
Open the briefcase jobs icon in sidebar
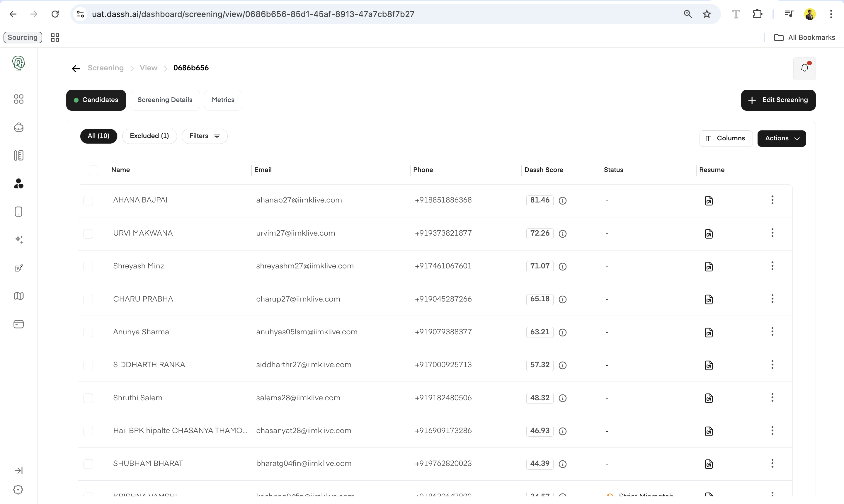[x=19, y=127]
